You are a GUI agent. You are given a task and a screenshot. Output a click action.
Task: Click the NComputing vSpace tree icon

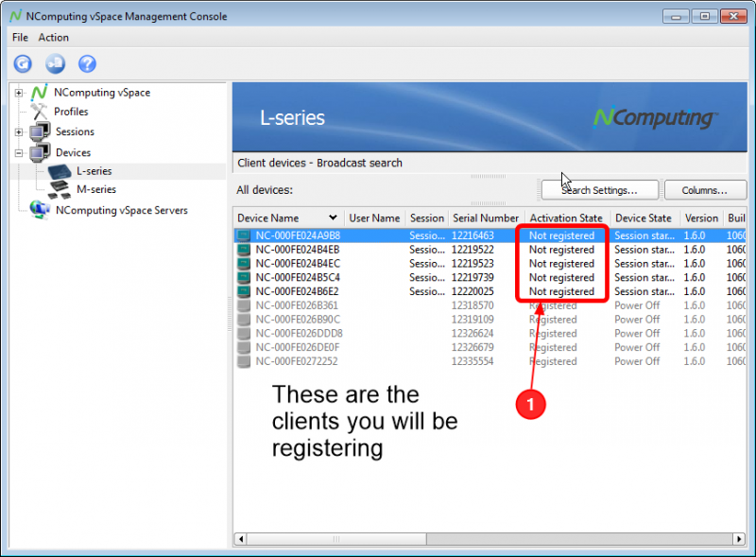40,92
